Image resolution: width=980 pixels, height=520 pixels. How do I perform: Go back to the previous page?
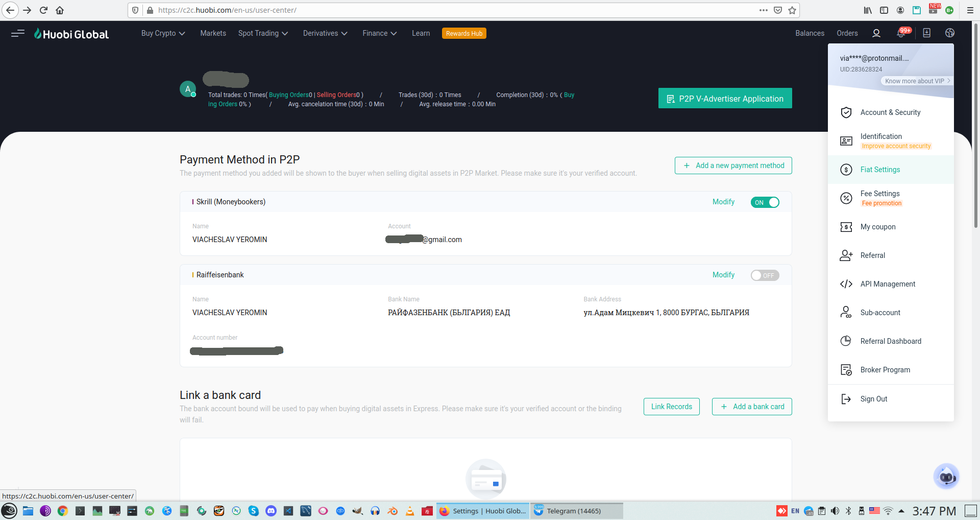click(x=10, y=10)
